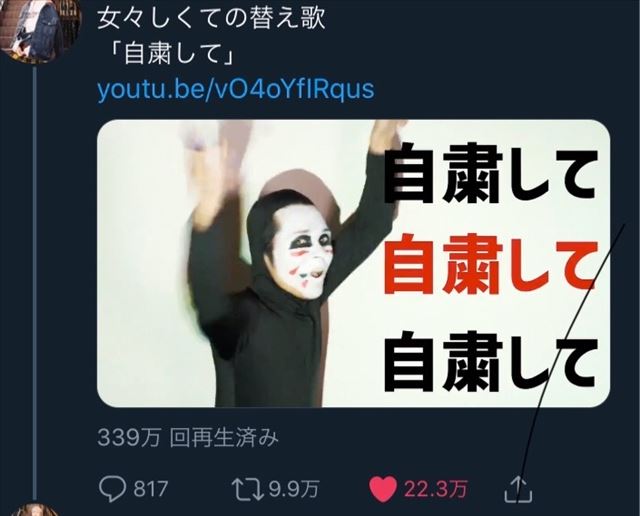Click the top black 自粛して caption

pos(491,173)
